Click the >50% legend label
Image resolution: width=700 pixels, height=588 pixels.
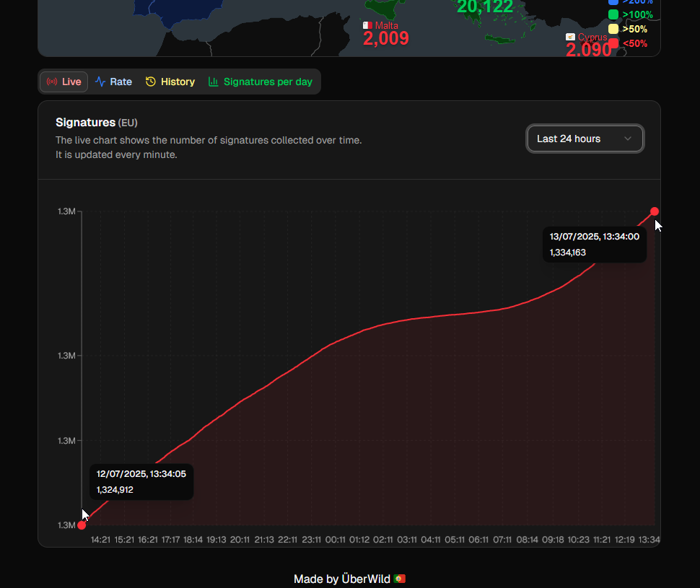point(635,29)
